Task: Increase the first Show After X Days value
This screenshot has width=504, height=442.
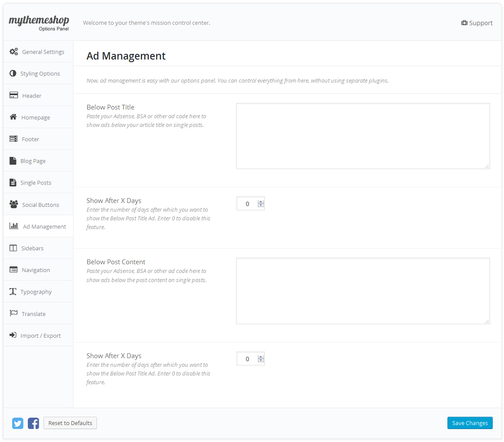Action: coord(261,202)
